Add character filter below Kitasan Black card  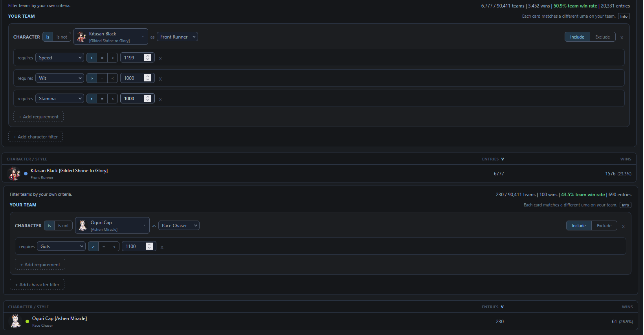tap(36, 137)
